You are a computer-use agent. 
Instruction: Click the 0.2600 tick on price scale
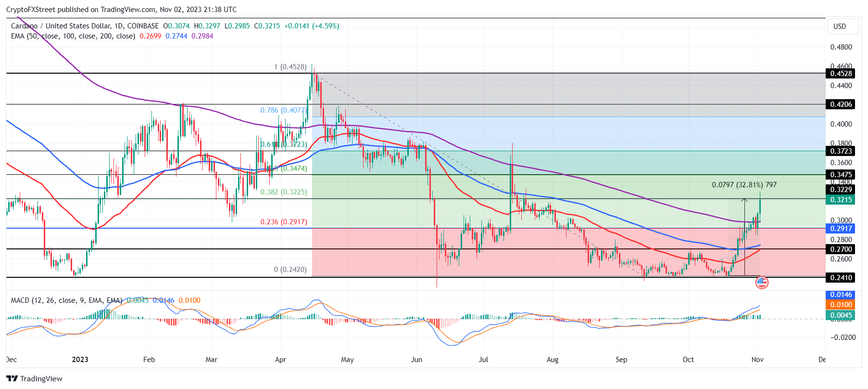click(x=841, y=259)
